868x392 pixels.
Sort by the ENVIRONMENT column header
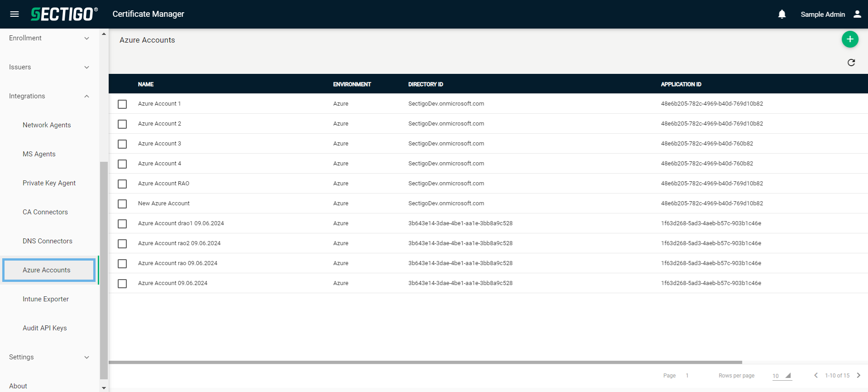(x=352, y=84)
